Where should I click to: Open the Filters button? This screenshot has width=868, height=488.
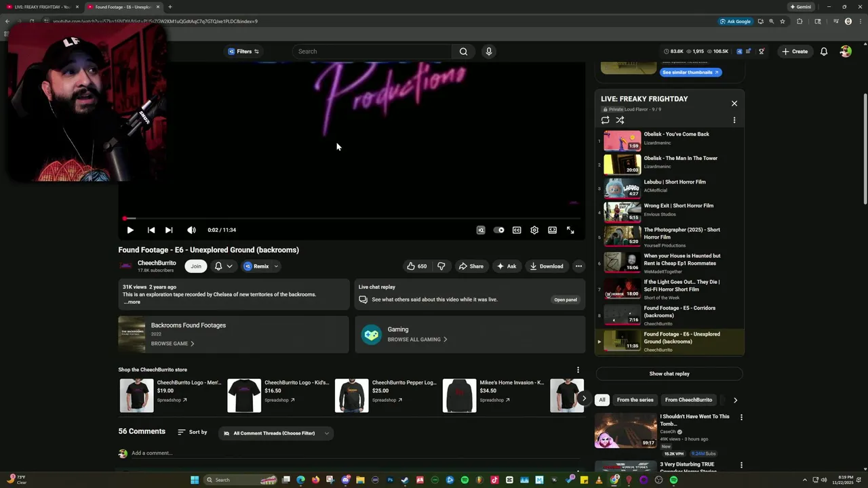pyautogui.click(x=243, y=52)
